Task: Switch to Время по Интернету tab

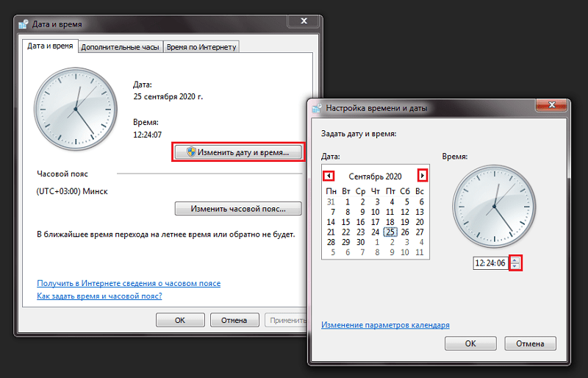Action: pyautogui.click(x=201, y=47)
